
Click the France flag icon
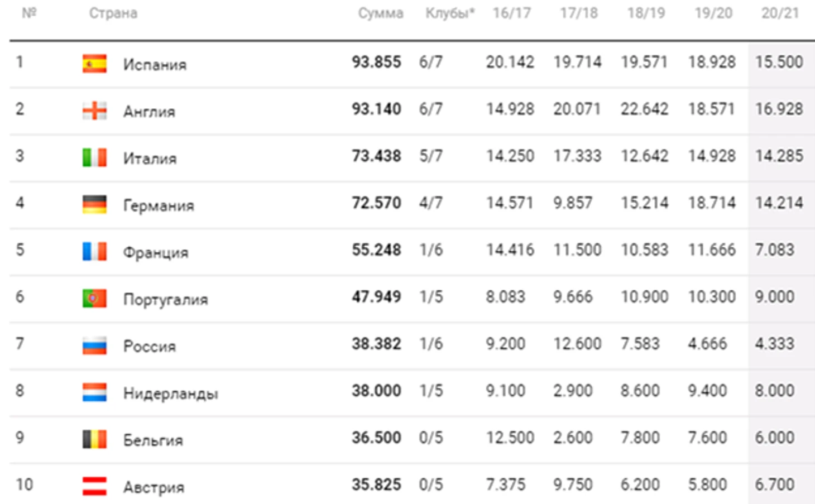pyautogui.click(x=94, y=251)
